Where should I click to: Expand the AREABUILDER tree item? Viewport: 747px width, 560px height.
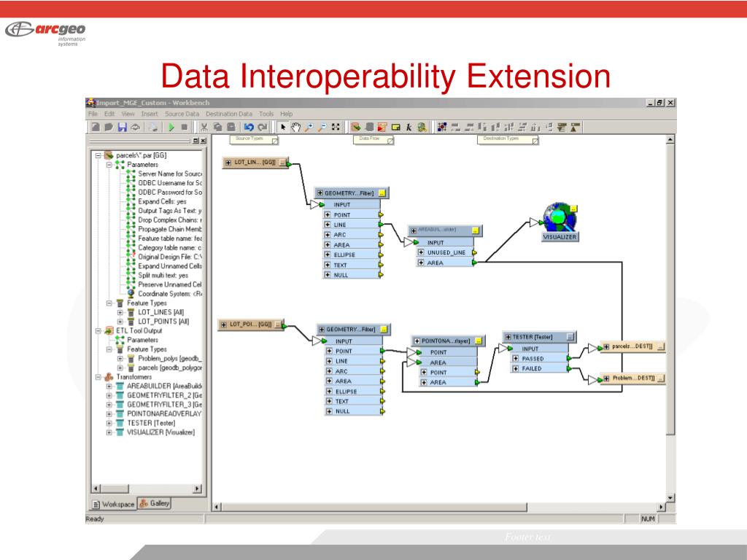coord(109,386)
